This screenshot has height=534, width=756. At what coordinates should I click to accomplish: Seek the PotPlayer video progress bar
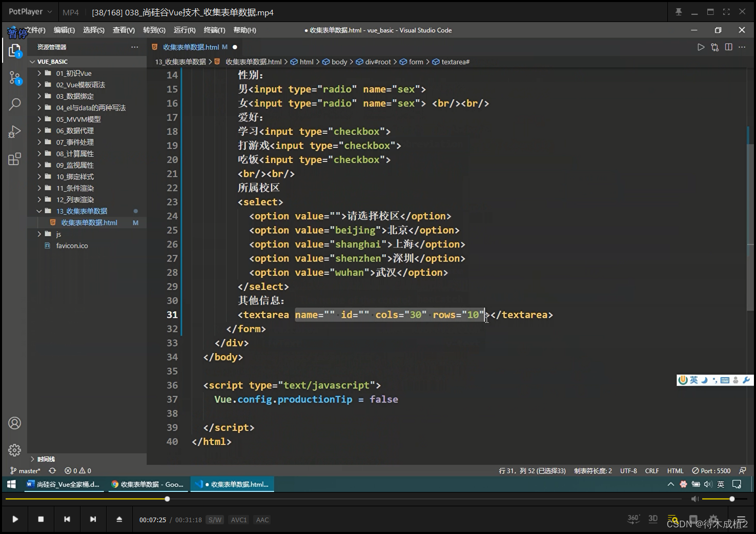(343, 499)
